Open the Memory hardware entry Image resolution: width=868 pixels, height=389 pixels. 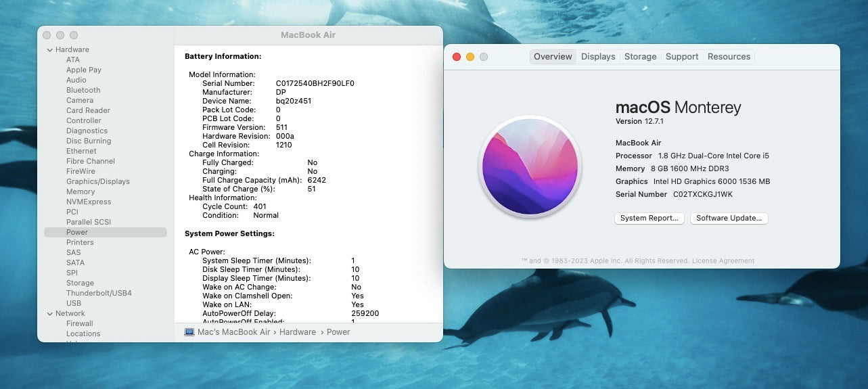(81, 191)
